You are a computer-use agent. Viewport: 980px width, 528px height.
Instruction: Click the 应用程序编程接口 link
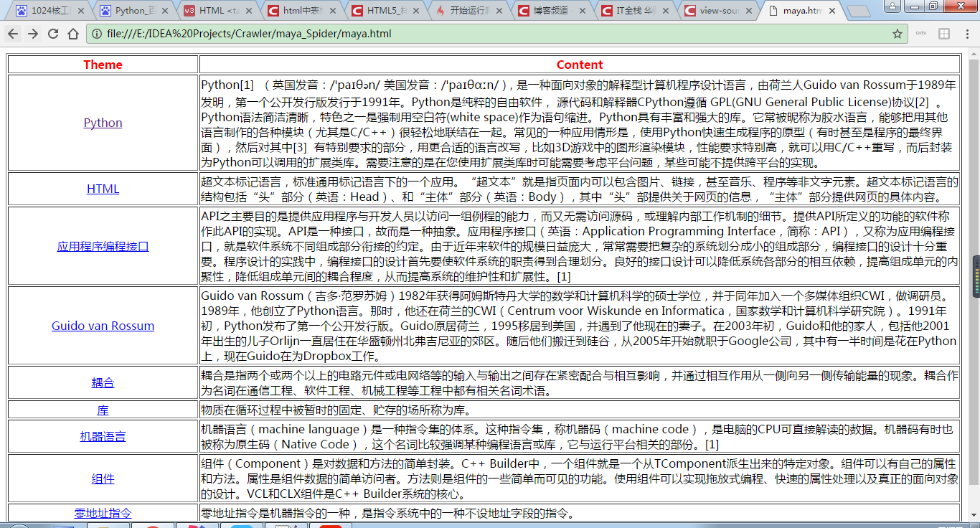click(x=103, y=245)
